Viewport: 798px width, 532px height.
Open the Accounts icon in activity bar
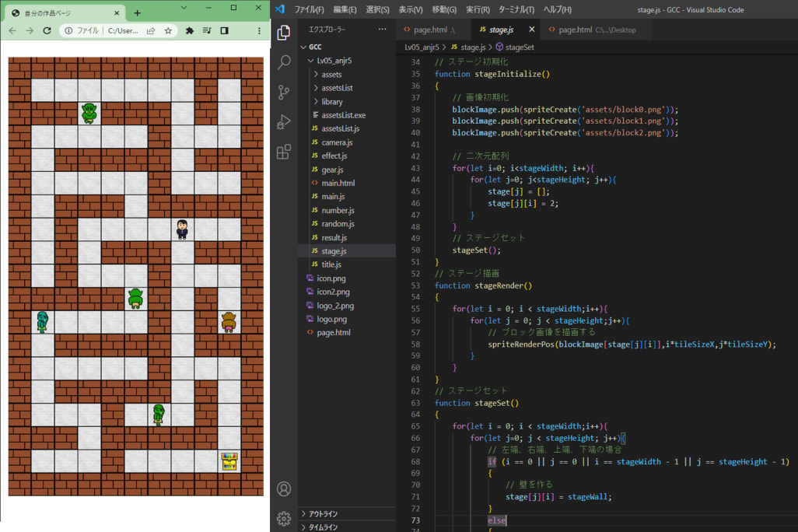[x=283, y=488]
